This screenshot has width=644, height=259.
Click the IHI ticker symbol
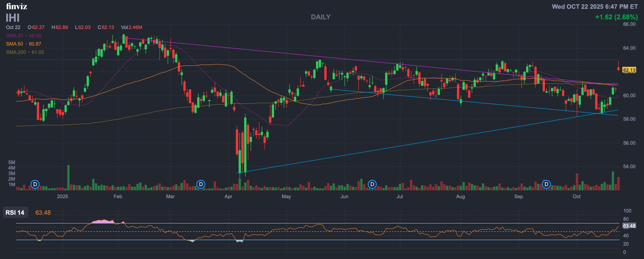point(12,18)
